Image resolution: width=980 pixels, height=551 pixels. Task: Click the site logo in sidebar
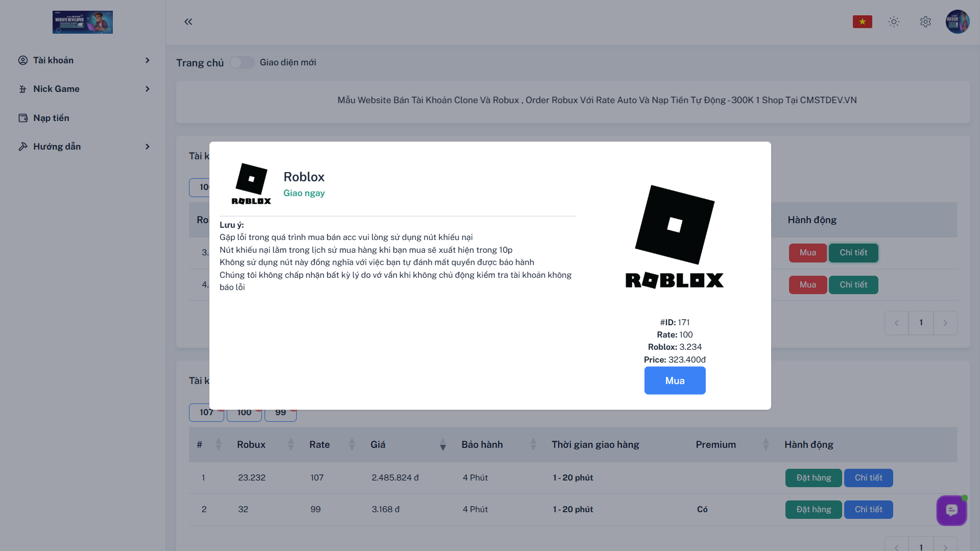[x=83, y=22]
